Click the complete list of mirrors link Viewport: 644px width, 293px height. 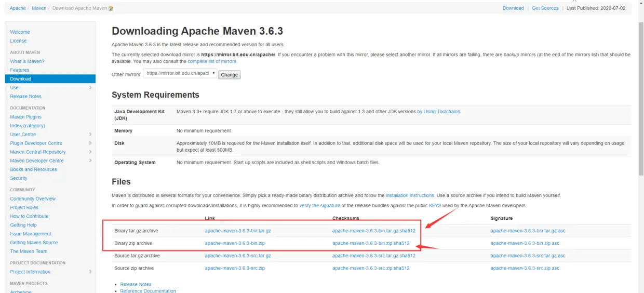(212, 61)
